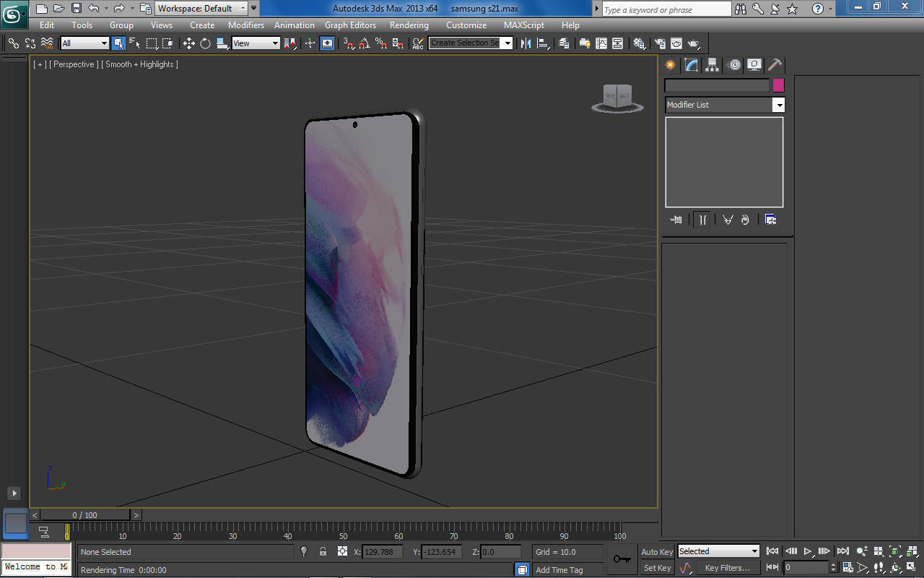
Task: Select the Unlink Selection tool
Action: click(30, 43)
